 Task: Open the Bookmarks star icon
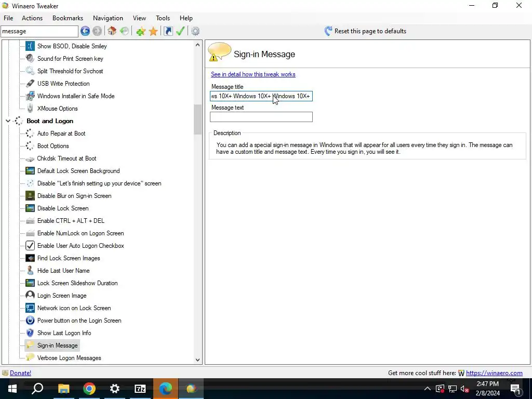coord(153,31)
